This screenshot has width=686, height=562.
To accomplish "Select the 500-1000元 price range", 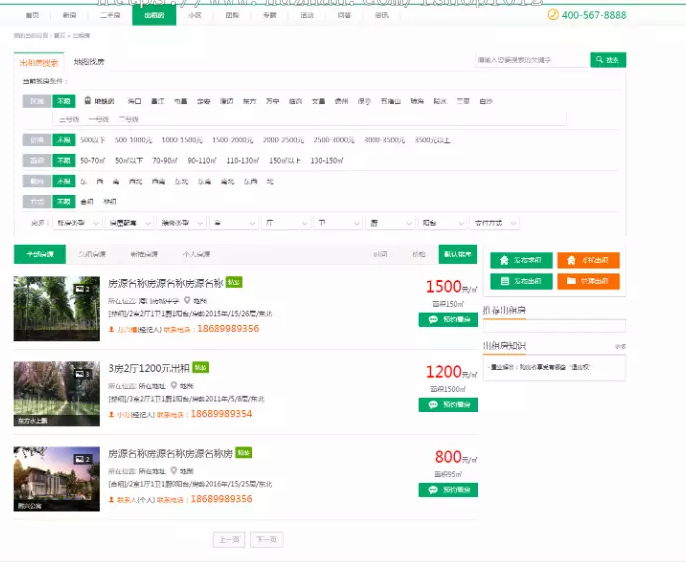I will coord(133,140).
